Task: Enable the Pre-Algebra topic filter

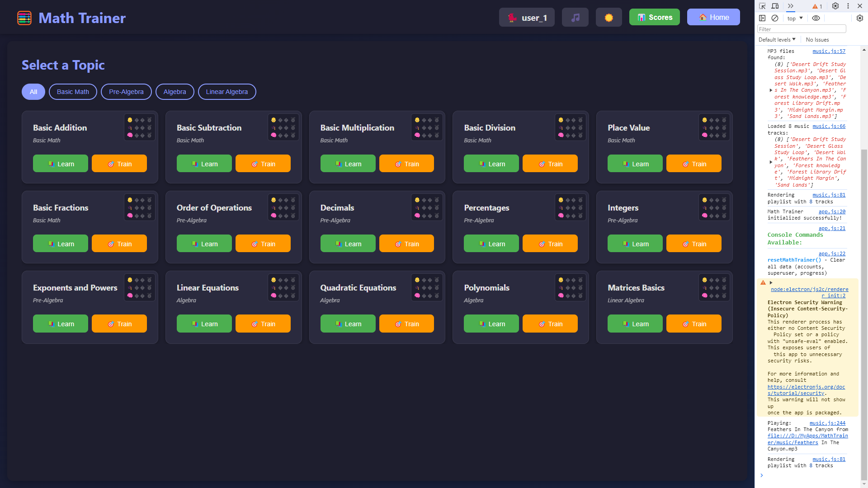Action: pos(126,91)
